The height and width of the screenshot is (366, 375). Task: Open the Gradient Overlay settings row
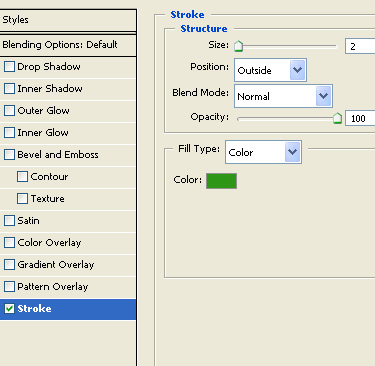tap(68, 265)
